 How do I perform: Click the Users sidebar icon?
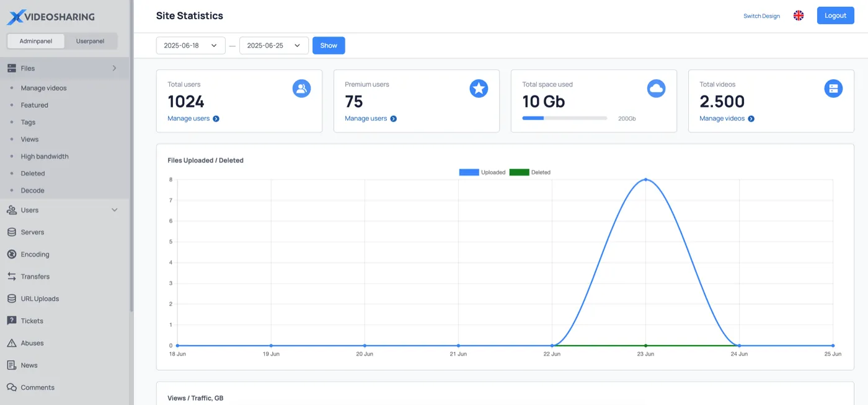click(x=12, y=210)
